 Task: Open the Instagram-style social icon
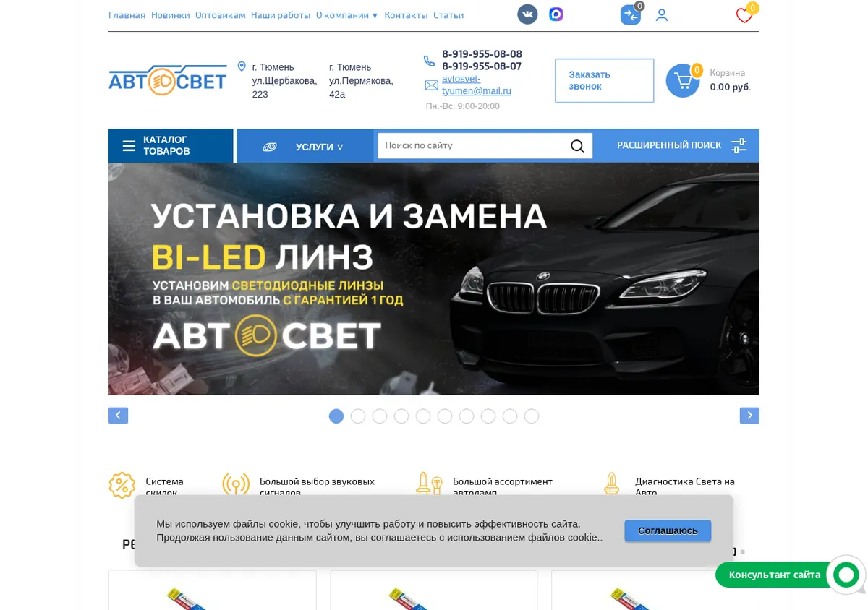tap(556, 14)
